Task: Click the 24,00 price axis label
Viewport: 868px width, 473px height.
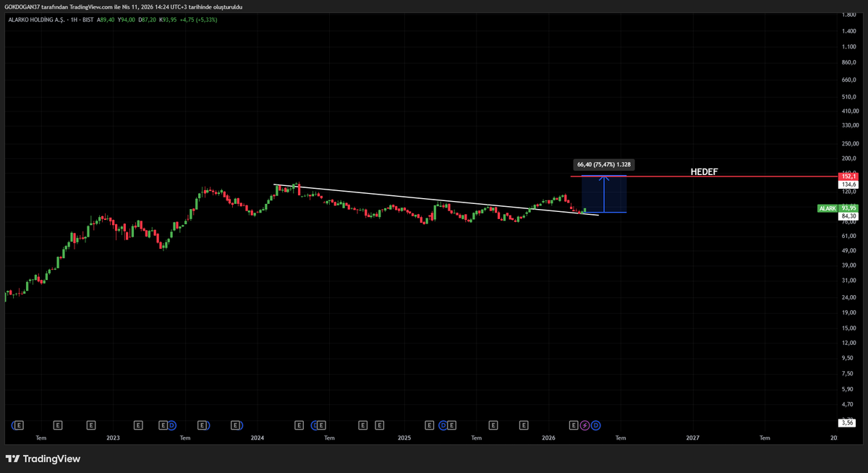Action: 849,297
